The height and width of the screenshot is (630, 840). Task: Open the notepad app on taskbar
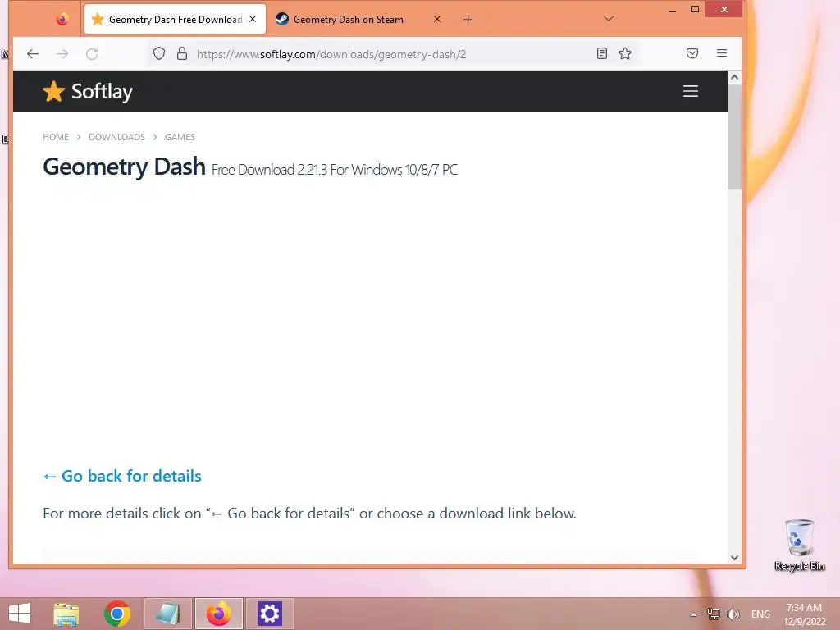[167, 614]
